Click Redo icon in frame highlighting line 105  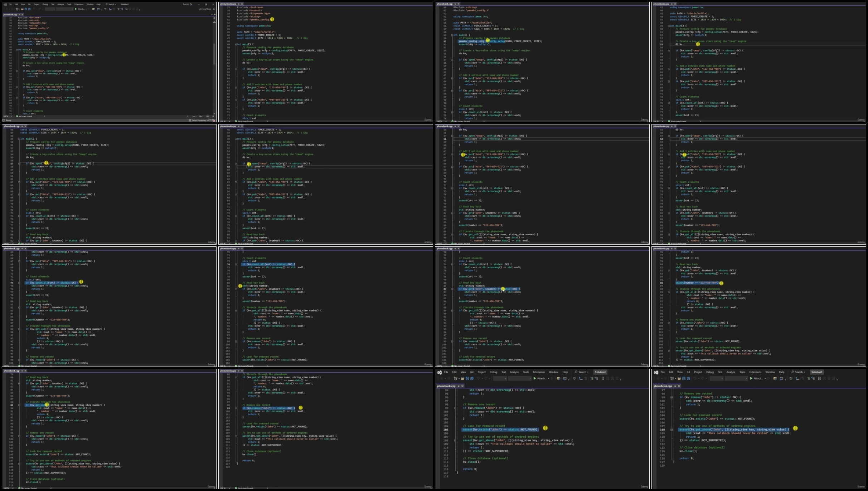coord(486,378)
